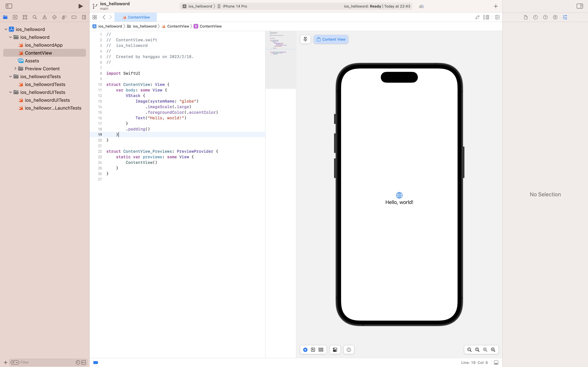Toggle the left navigator sidebar
588x367 pixels.
9,6
